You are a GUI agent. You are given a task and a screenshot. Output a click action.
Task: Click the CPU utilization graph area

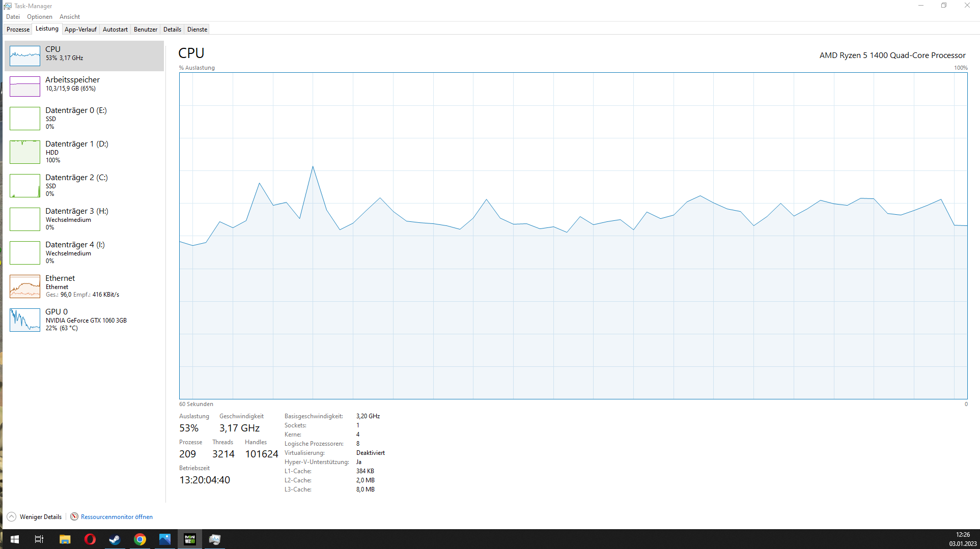click(x=573, y=236)
